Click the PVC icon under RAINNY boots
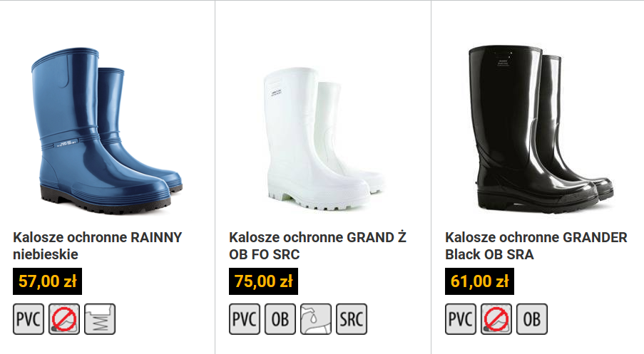 click(x=29, y=319)
